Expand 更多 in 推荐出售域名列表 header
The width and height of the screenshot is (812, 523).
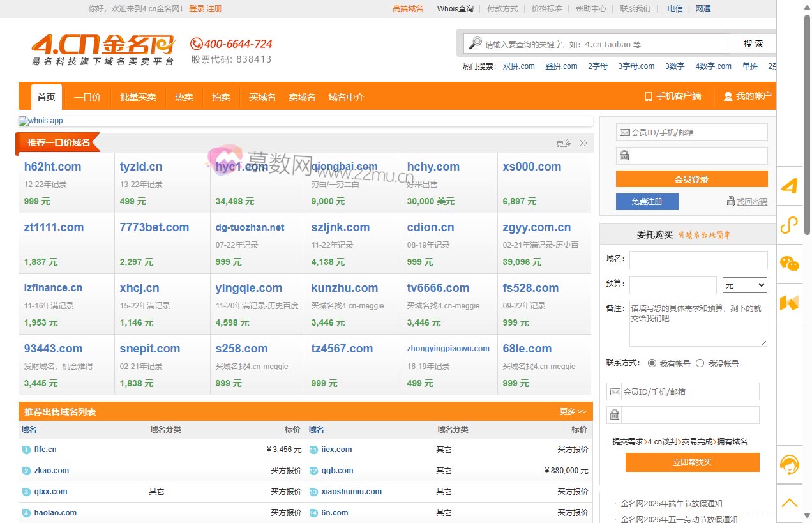tap(572, 412)
